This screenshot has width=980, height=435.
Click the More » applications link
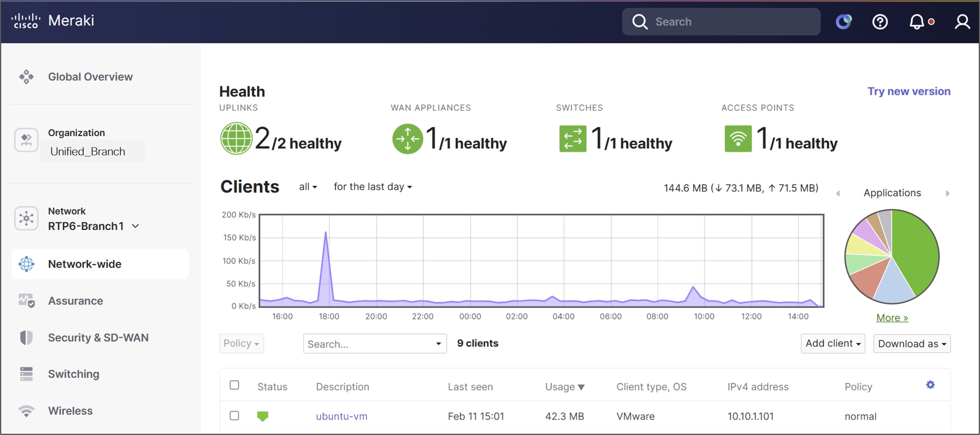892,317
